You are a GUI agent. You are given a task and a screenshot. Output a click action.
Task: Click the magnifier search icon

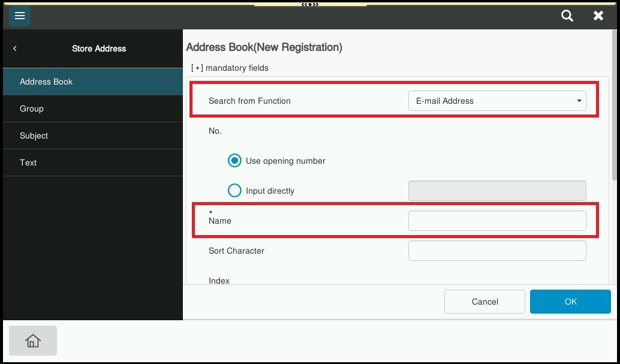point(567,16)
